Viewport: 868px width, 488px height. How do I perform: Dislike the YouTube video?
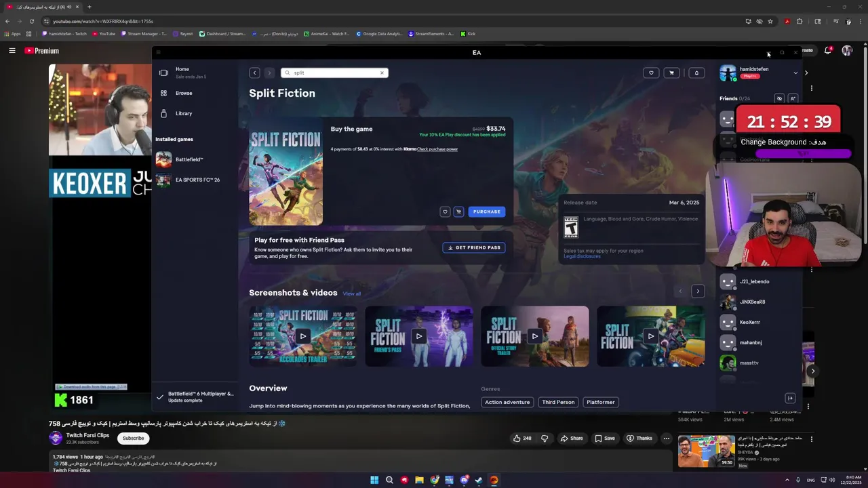(544, 439)
